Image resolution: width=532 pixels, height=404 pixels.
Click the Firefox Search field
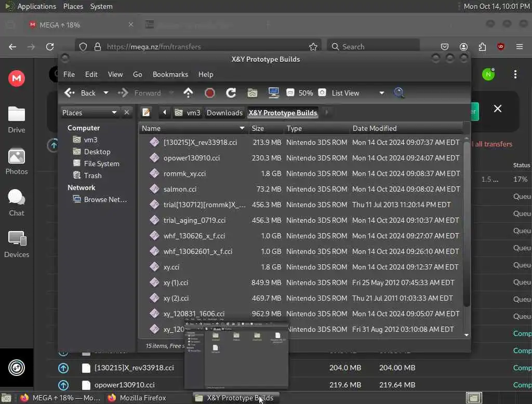[373, 46]
